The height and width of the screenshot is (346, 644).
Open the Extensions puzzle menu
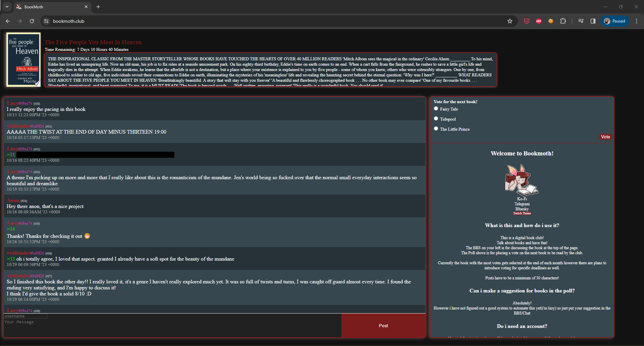pyautogui.click(x=563, y=21)
